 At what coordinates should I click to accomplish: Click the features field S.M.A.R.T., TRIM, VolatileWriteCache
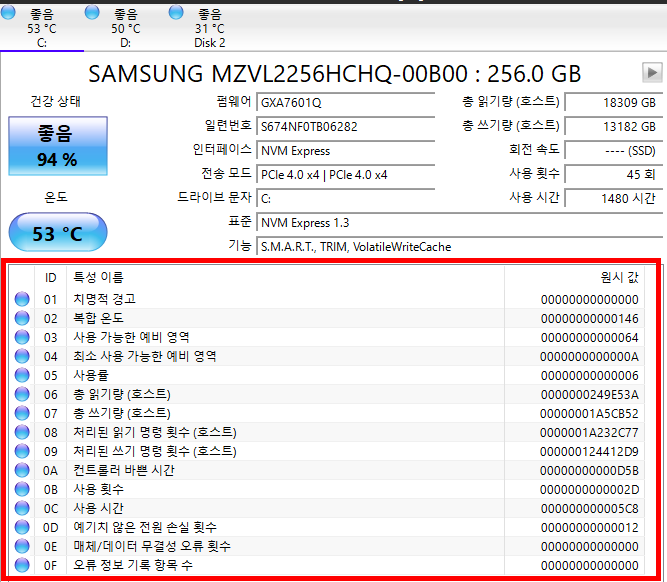point(459,247)
